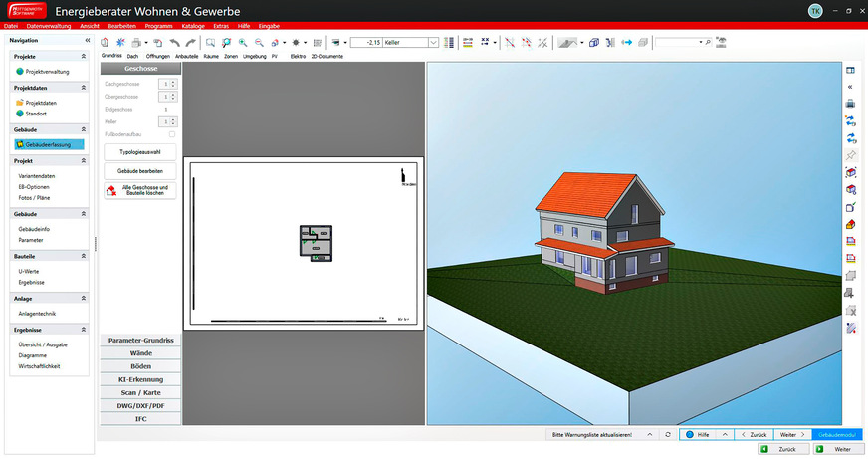Expand the Wände accordion section

140,353
